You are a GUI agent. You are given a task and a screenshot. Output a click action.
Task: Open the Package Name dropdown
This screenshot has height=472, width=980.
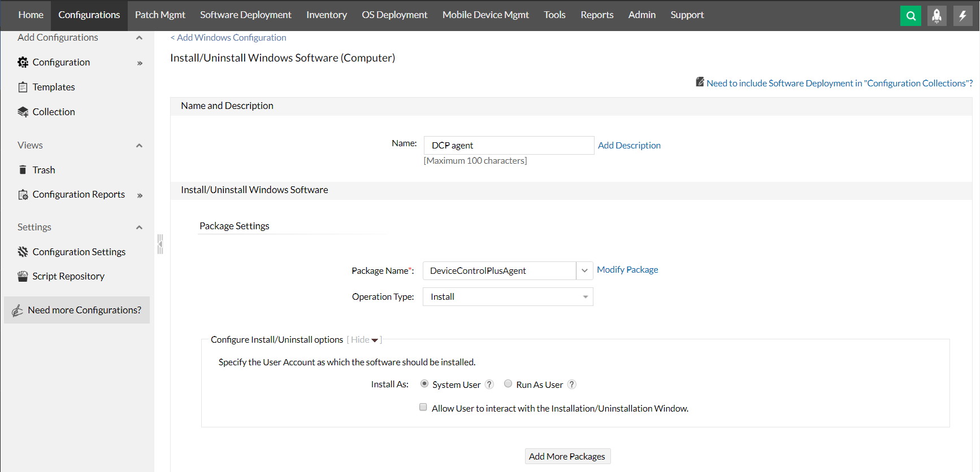[x=584, y=270]
